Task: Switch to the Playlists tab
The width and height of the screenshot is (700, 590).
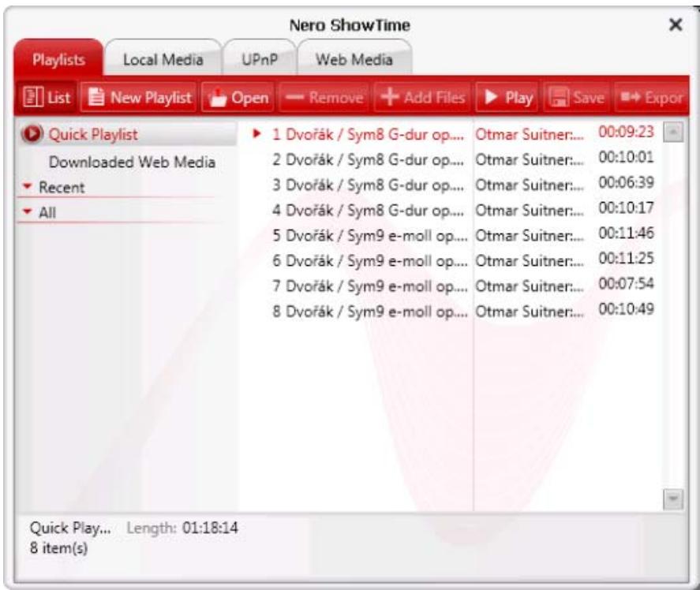Action: [58, 58]
